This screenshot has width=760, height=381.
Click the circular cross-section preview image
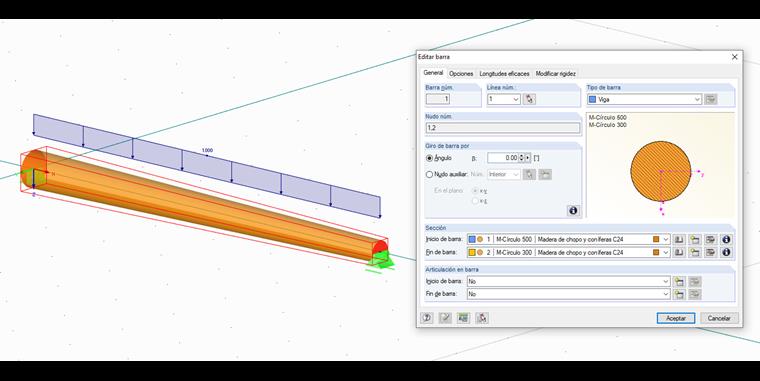(x=661, y=171)
